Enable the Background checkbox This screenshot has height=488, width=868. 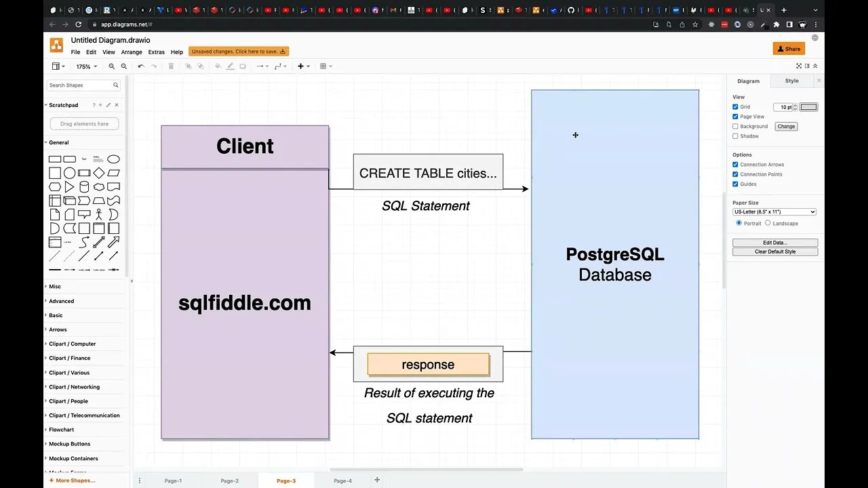[x=735, y=126]
